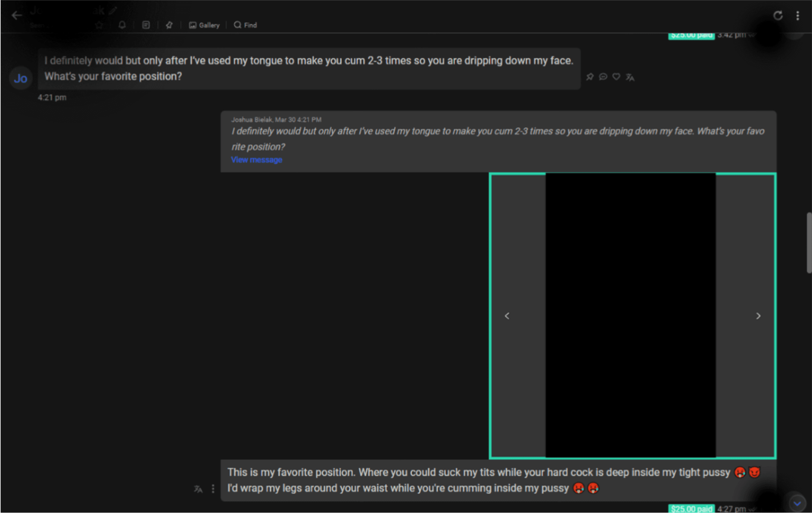Image resolution: width=812 pixels, height=513 pixels.
Task: Expand the scroll-to-bottom chevron at bottom right
Action: (797, 503)
